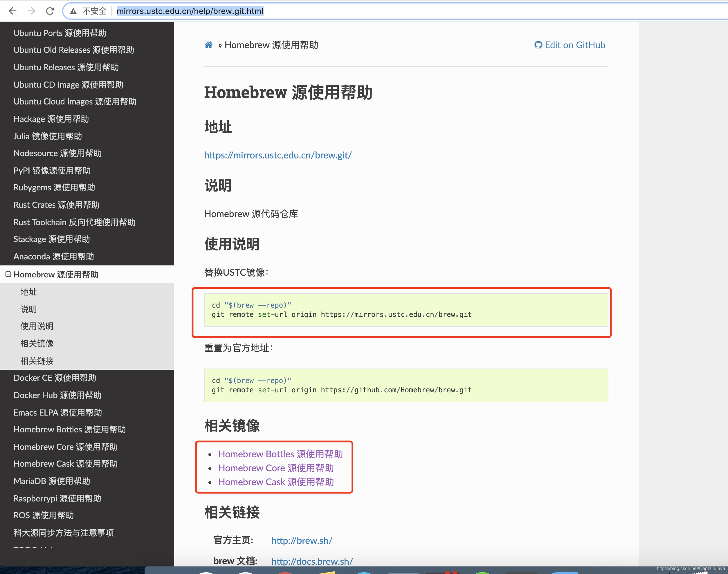The image size is (728, 574).
Task: Click the GitHub icon beside Edit on GitHub
Action: (x=538, y=45)
